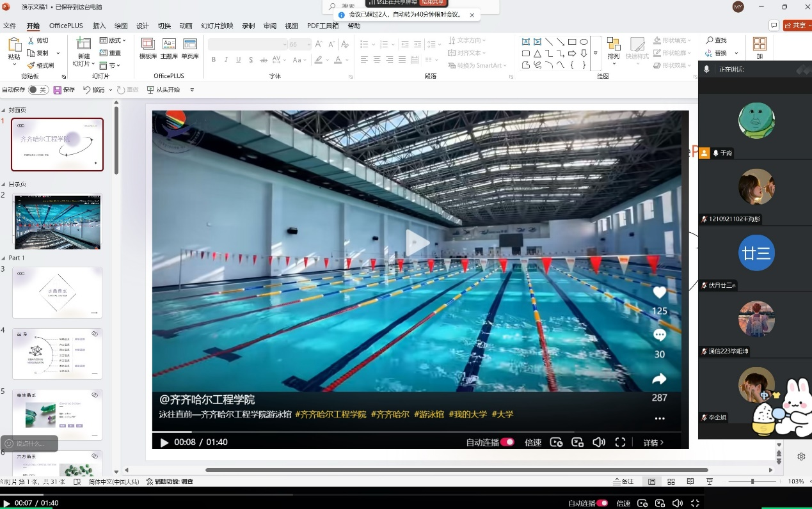Expand the 版式 (Layout) dropdown
This screenshot has height=509, width=812.
point(113,40)
